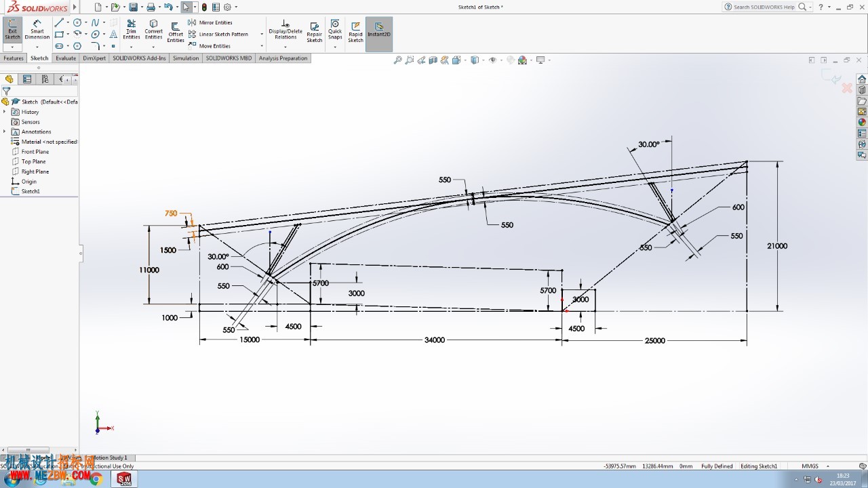Select the Spline sketch tool
Screen dimensions: 868x488
[x=96, y=22]
